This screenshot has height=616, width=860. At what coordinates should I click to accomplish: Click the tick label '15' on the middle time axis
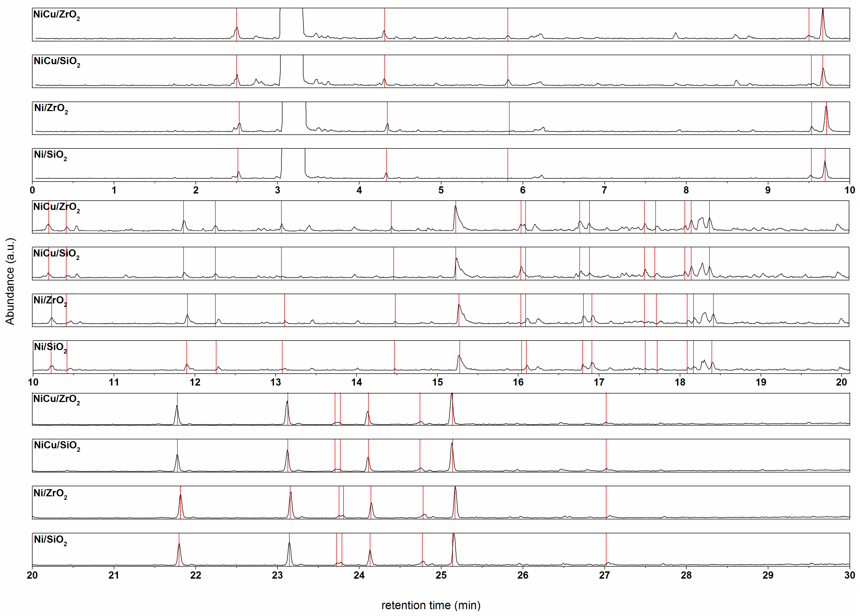[x=437, y=382]
